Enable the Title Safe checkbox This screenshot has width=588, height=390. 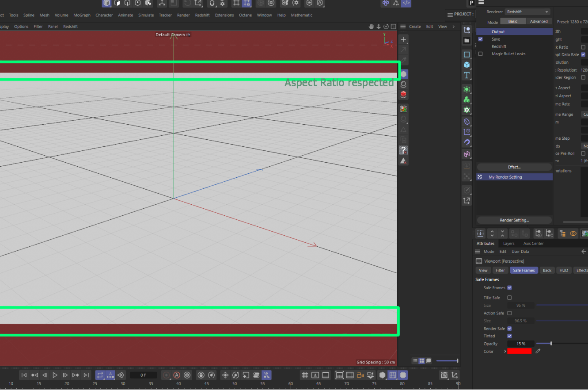(x=509, y=298)
